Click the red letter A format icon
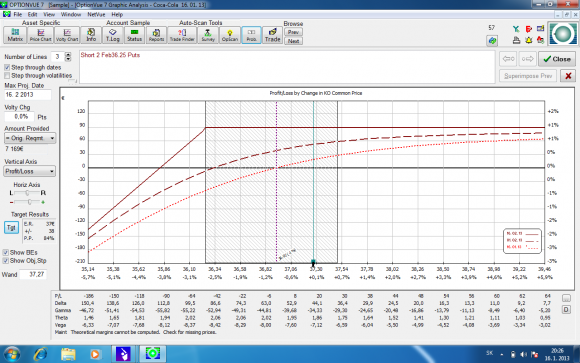This screenshot has height=363, width=580. 540,40
